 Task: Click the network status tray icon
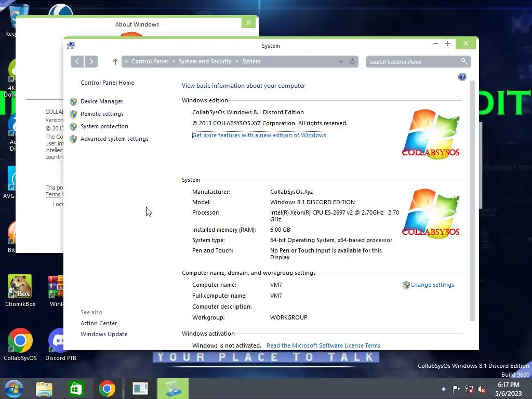coord(469,389)
